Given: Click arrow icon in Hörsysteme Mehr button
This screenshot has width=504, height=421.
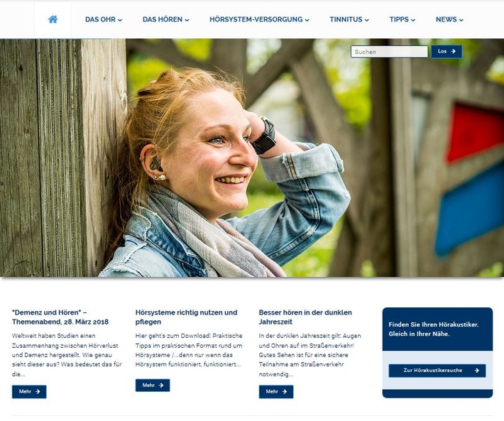Looking at the screenshot, I should coord(161,385).
